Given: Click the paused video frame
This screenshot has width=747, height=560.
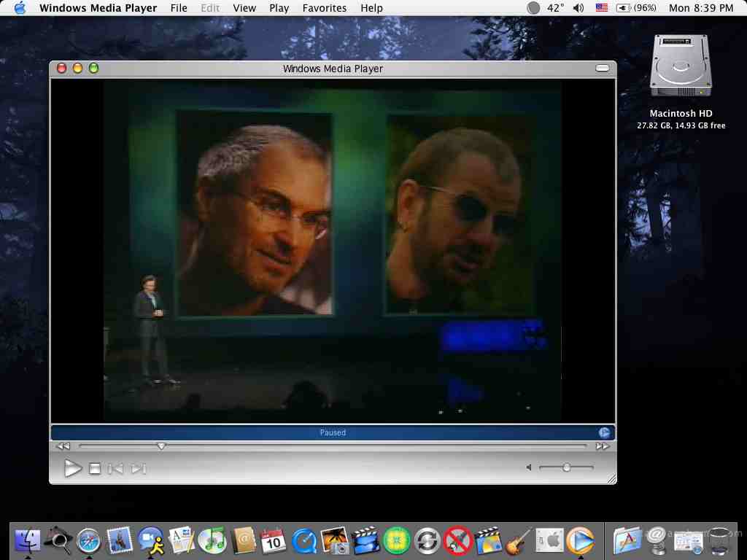Looking at the screenshot, I should (333, 251).
